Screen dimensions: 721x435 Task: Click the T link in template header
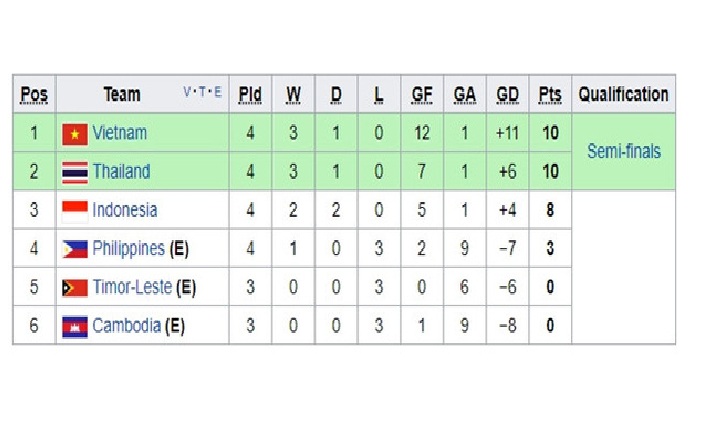tap(202, 92)
